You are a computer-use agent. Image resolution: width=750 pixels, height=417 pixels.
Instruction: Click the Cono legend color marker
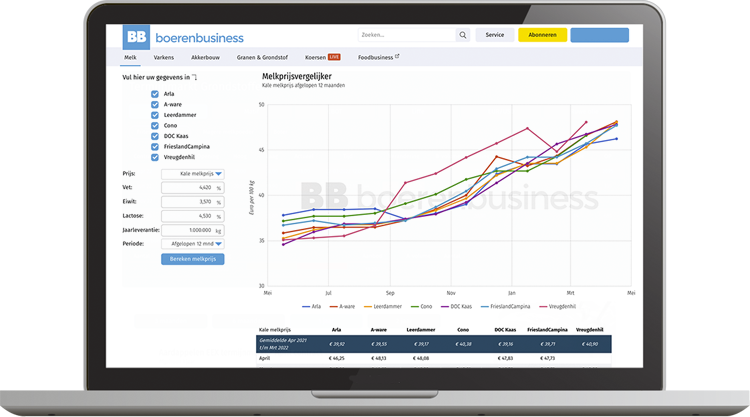pyautogui.click(x=408, y=306)
